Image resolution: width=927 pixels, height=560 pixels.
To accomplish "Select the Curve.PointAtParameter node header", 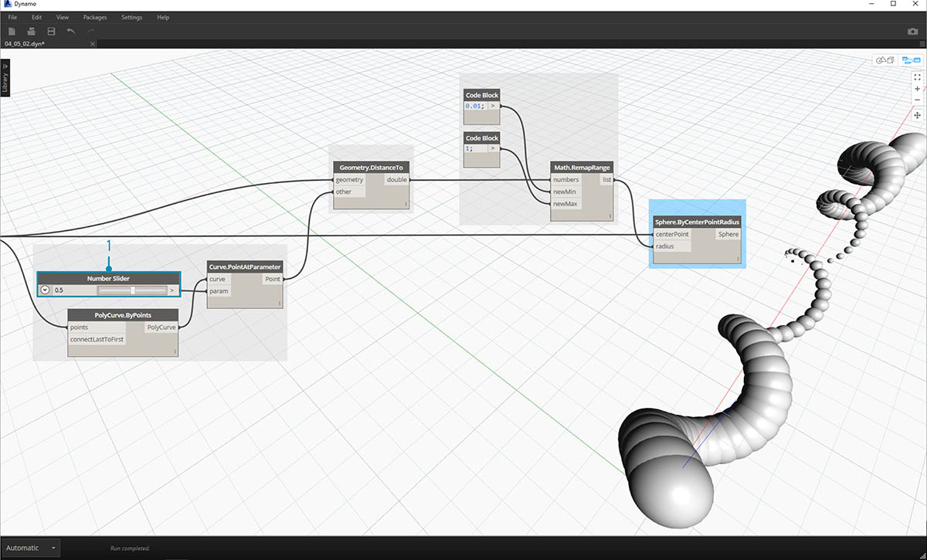I will (x=246, y=266).
